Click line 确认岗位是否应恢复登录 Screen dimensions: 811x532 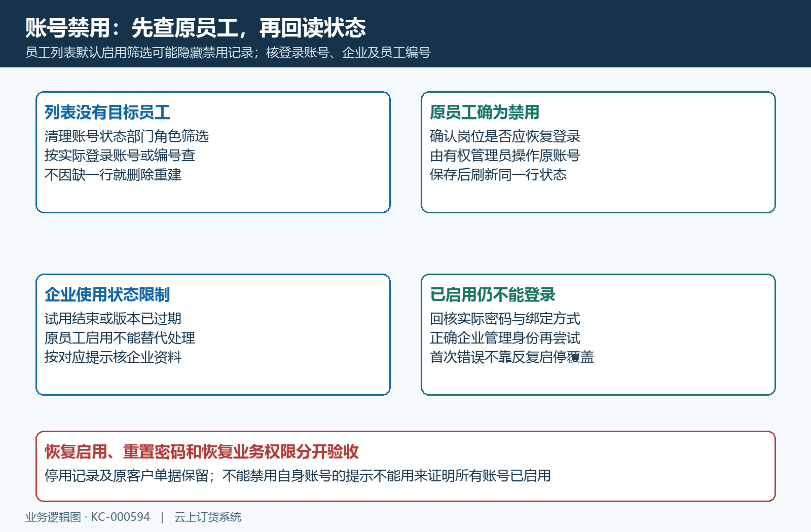tap(505, 136)
